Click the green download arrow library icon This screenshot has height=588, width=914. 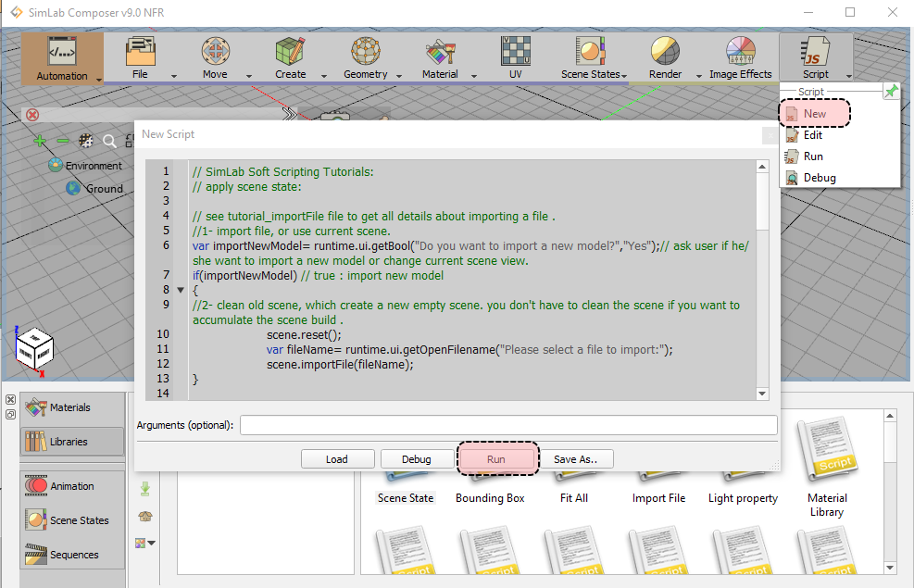[144, 488]
